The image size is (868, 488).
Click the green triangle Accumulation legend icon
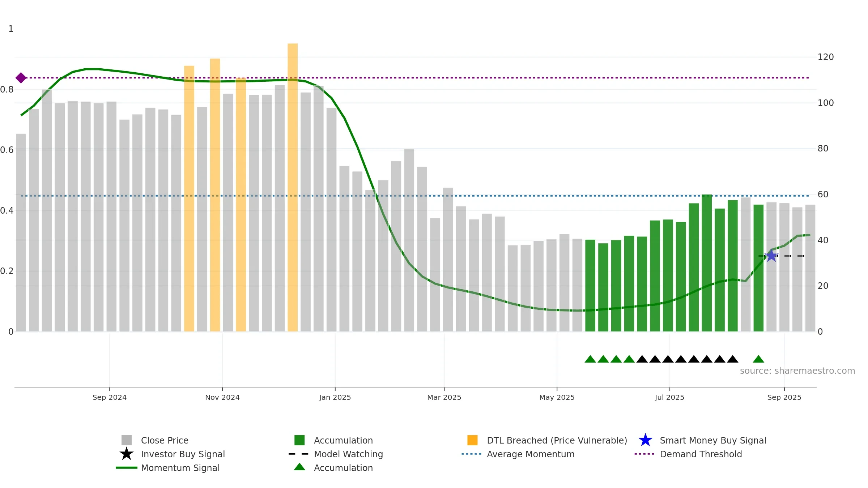click(x=299, y=467)
